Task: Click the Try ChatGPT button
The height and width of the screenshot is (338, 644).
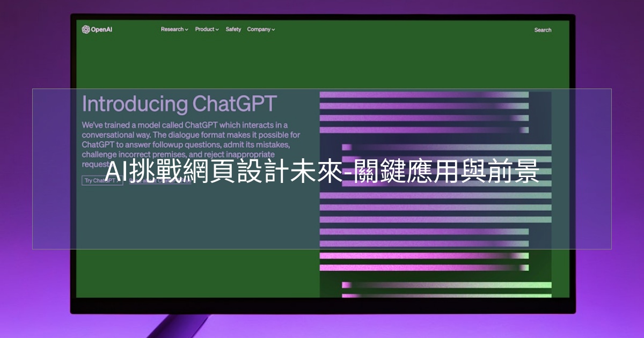Action: [x=103, y=180]
